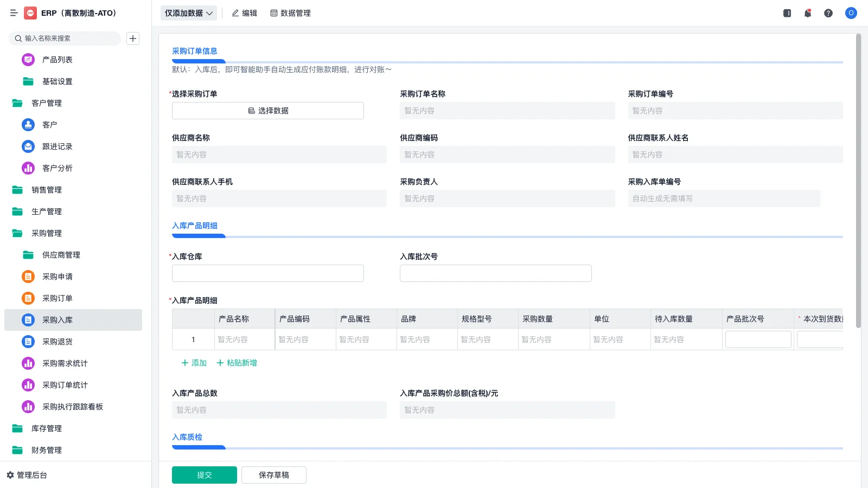Screen dimensions: 868x488
Task: Click the help question-mark icon
Action: pos(828,13)
